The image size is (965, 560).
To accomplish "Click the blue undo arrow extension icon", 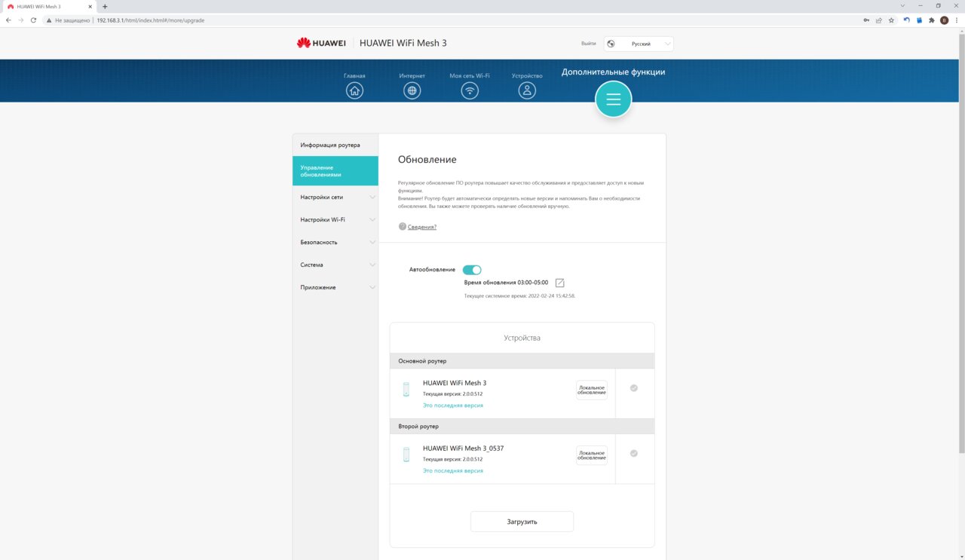I will coord(906,20).
